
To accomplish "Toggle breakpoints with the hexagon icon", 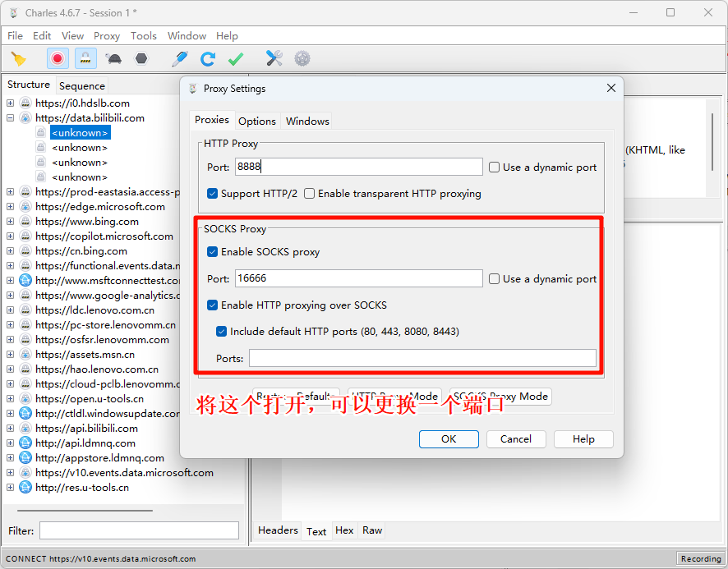I will (x=141, y=58).
